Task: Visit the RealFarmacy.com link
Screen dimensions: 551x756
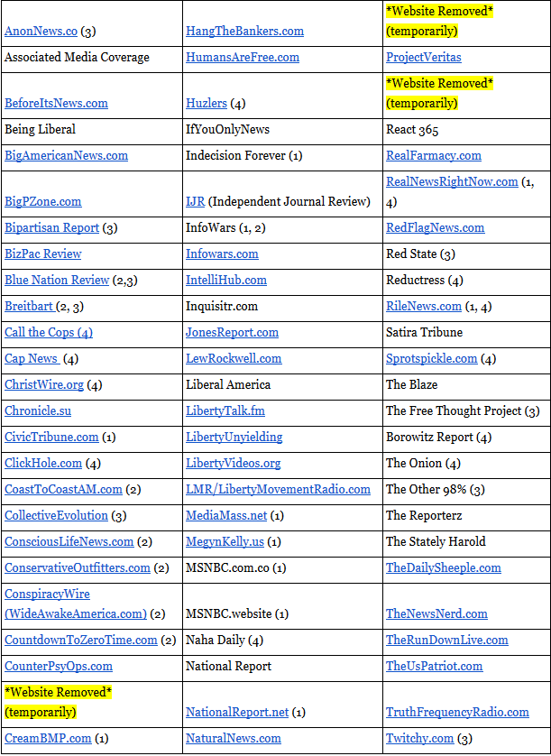Action: tap(434, 156)
